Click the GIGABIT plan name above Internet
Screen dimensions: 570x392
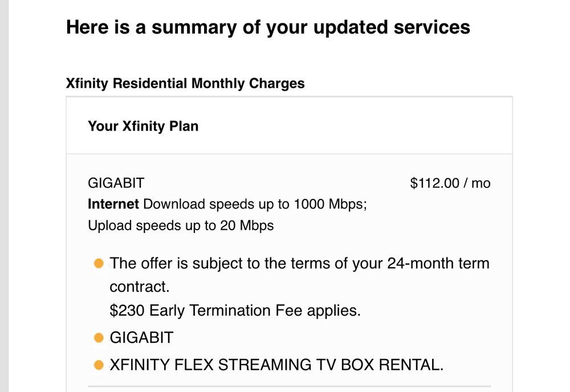pos(116,183)
